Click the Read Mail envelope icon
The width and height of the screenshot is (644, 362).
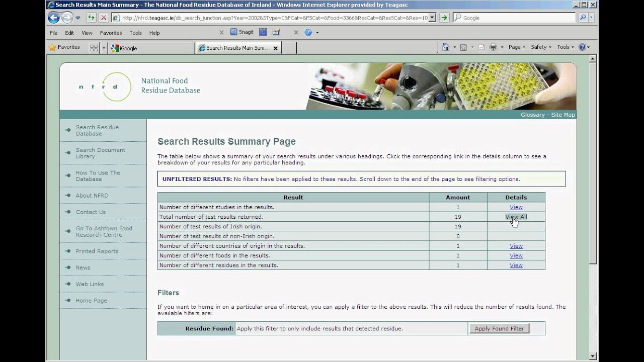[x=481, y=47]
